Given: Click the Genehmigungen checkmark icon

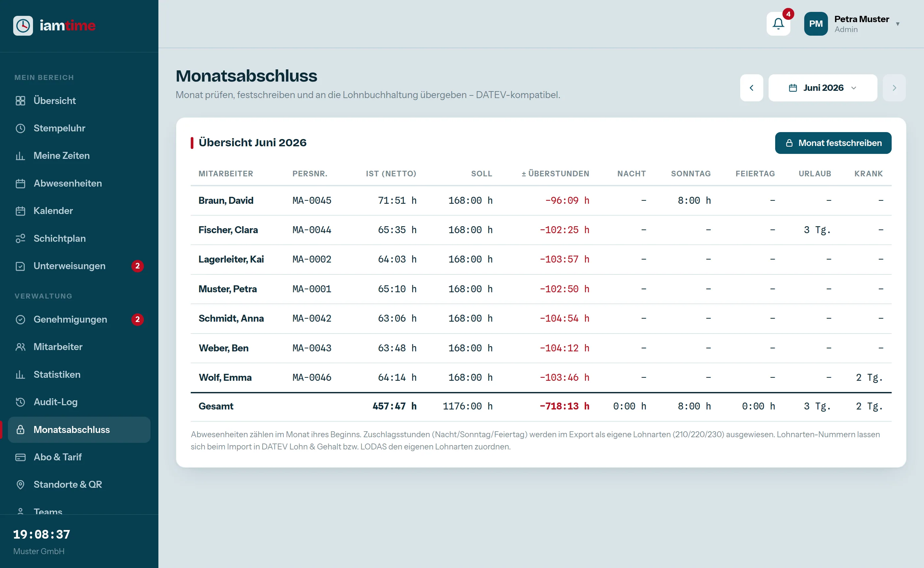Looking at the screenshot, I should pyautogui.click(x=20, y=319).
